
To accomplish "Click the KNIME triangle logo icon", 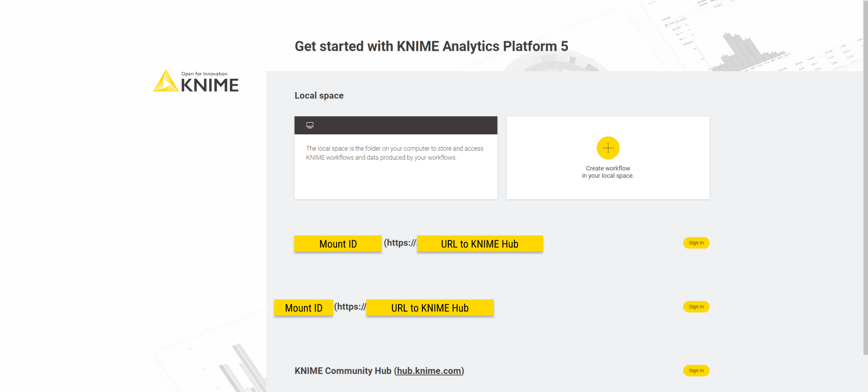I will [x=166, y=81].
